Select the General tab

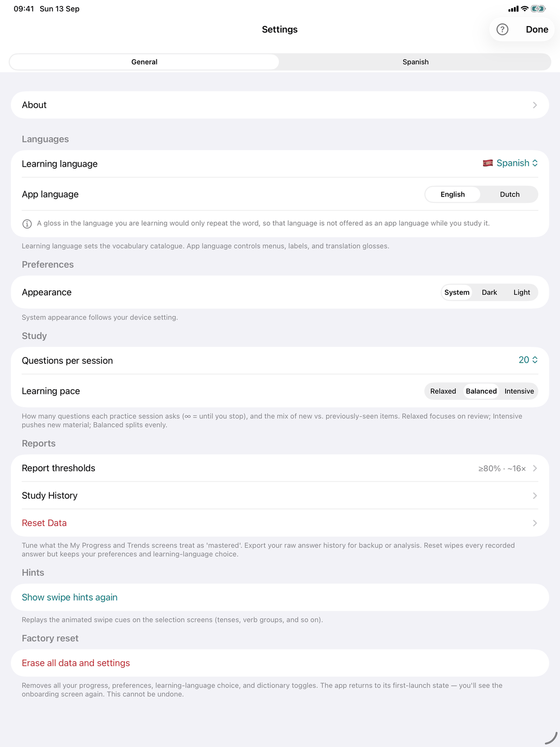point(144,62)
